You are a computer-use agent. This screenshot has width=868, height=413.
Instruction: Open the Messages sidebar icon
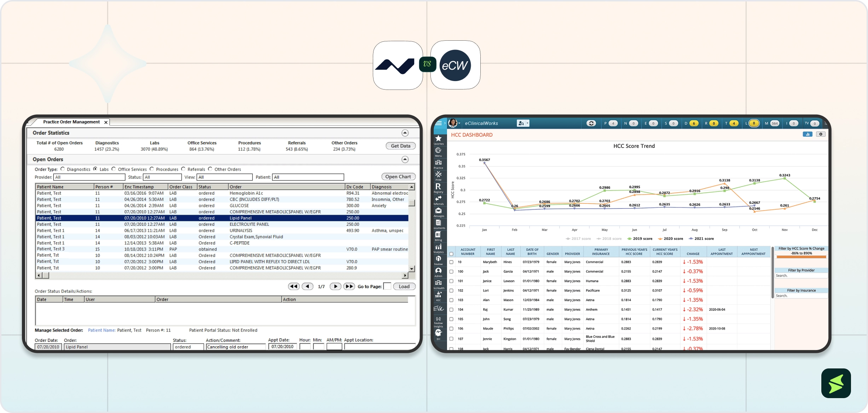point(439,212)
